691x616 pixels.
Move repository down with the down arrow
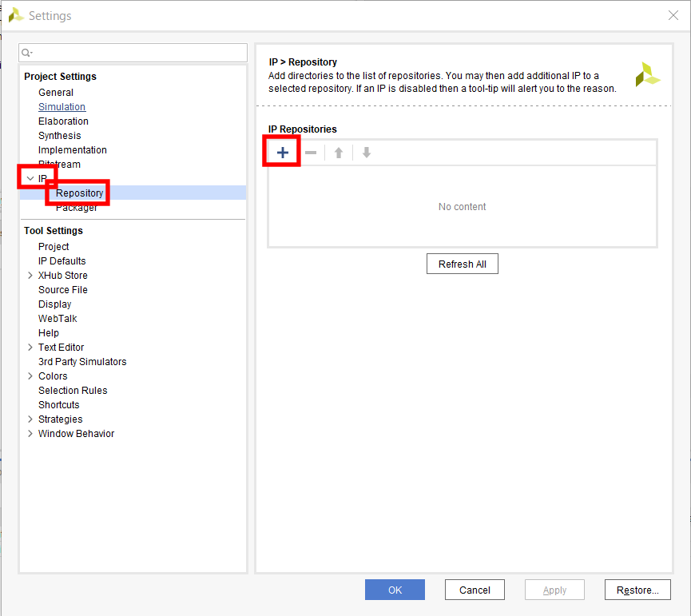pos(366,153)
